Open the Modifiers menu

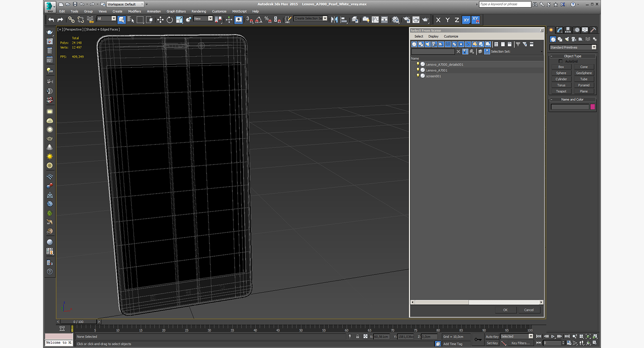click(x=134, y=11)
